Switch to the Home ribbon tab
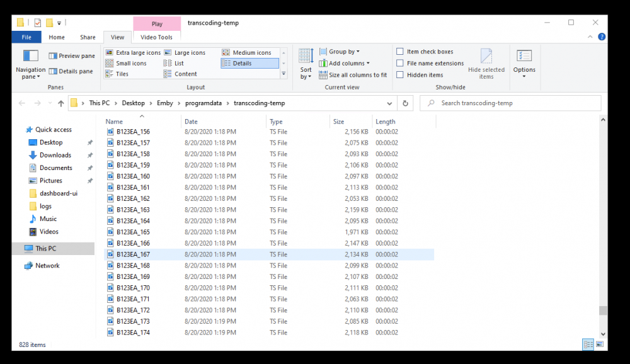630x364 pixels. click(57, 37)
